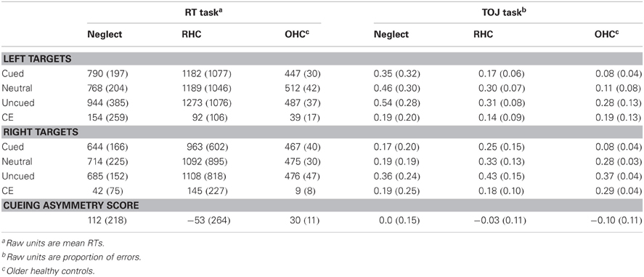Select the LEFT TARGETS section header row
Viewport: 644px width, 277px height.
point(322,59)
